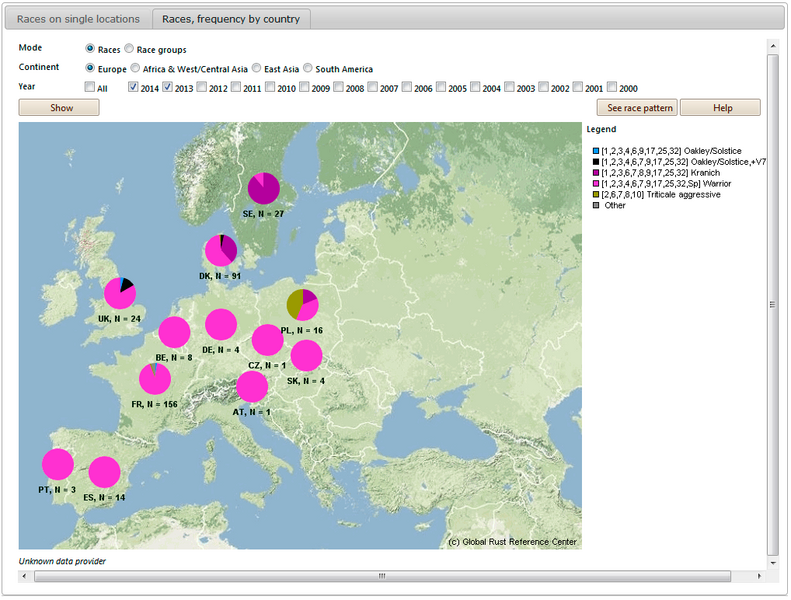Click the Sweden pie chart marker

(264, 188)
